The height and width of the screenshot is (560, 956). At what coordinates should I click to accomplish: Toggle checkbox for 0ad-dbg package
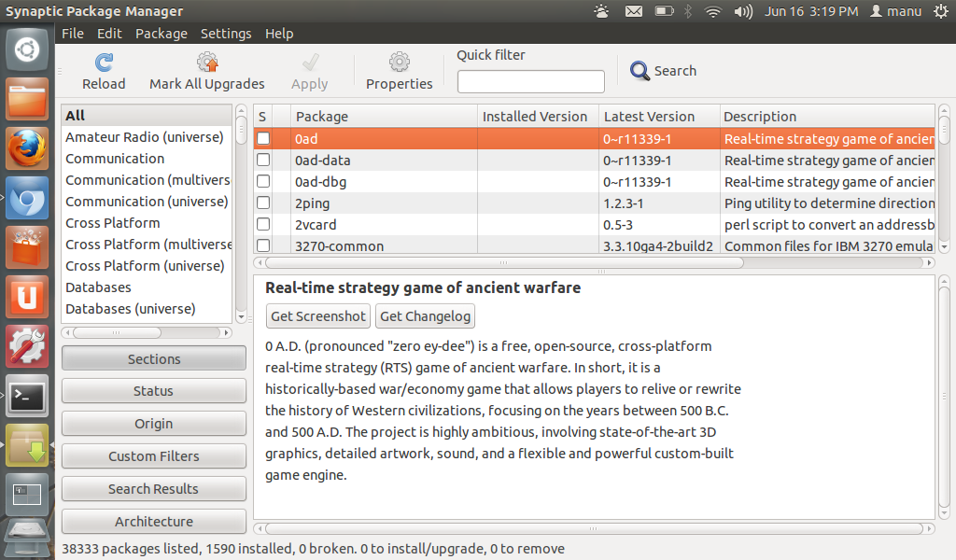tap(263, 181)
